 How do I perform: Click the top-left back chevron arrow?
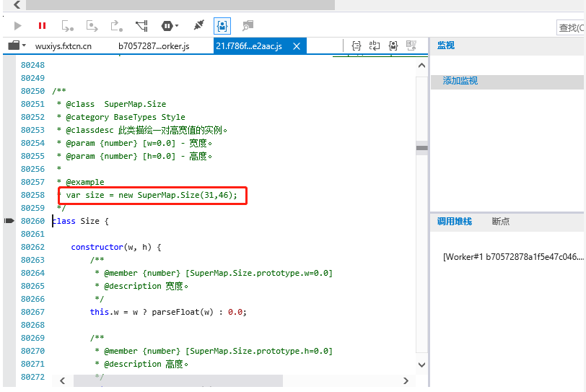point(17,4)
